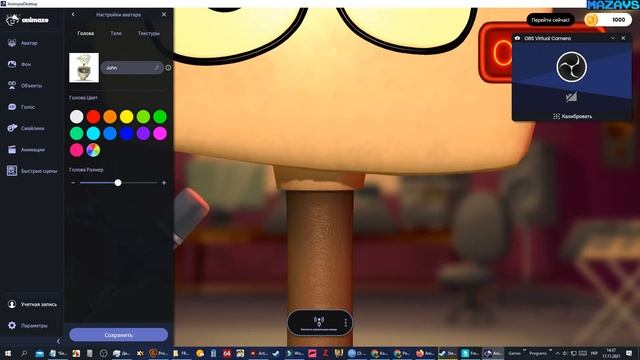Toggle the camera preview visibility icon
The width and height of the screenshot is (640, 360).
pos(571,97)
